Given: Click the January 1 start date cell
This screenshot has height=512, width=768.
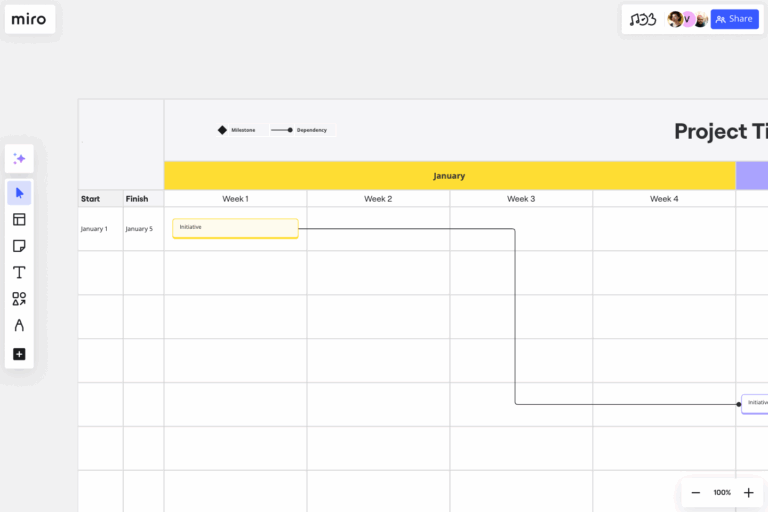Looking at the screenshot, I should (x=94, y=229).
